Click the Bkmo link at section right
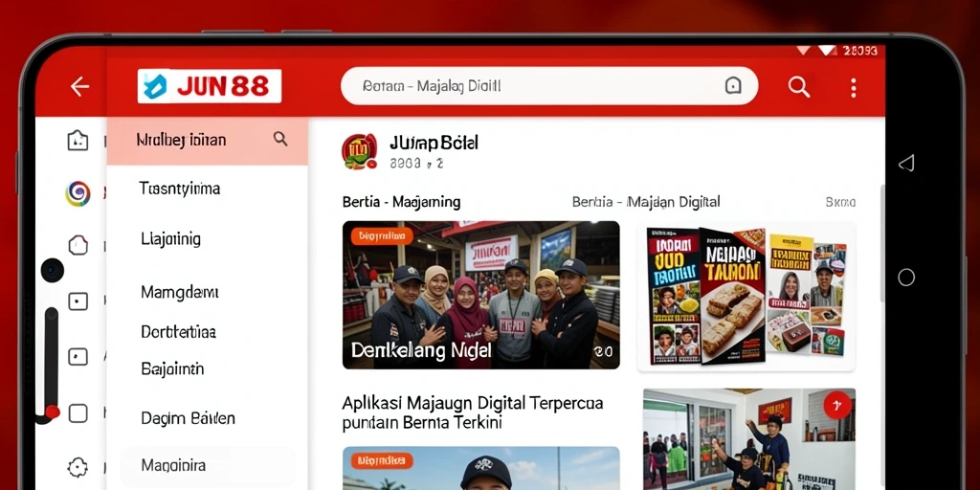This screenshot has width=980, height=490. (x=840, y=202)
